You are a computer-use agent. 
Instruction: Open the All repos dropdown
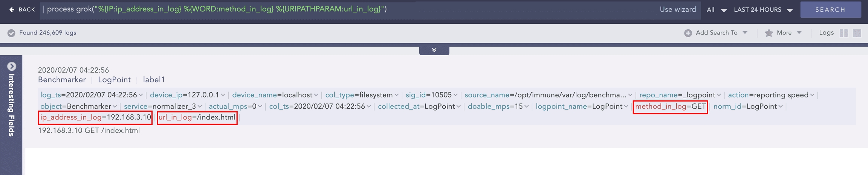(717, 10)
